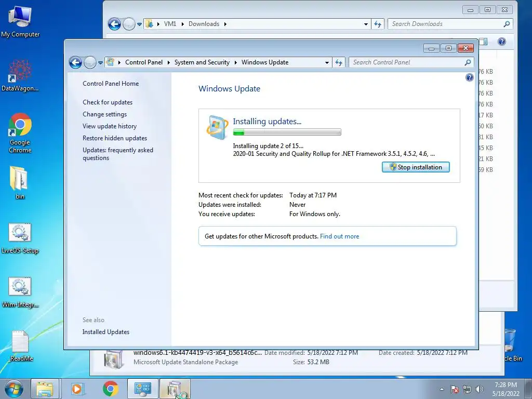This screenshot has height=399, width=532.
Task: Open _ReadMe file on desktop
Action: 20,345
